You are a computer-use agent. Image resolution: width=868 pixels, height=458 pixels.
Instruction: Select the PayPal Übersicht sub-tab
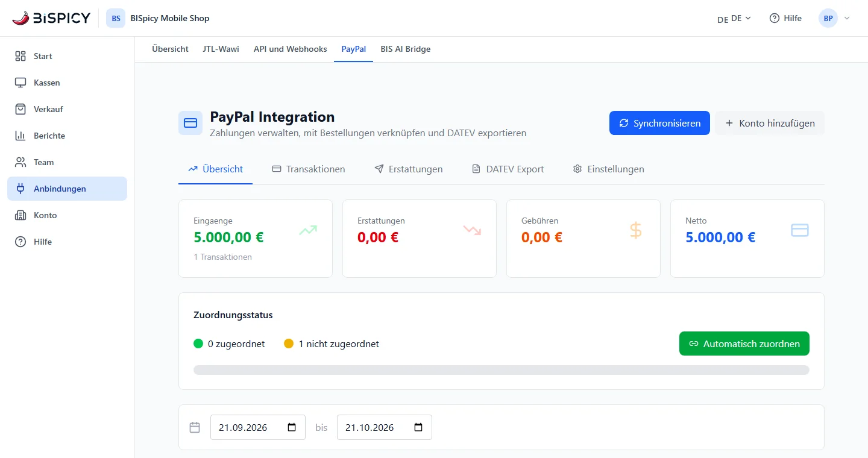215,169
